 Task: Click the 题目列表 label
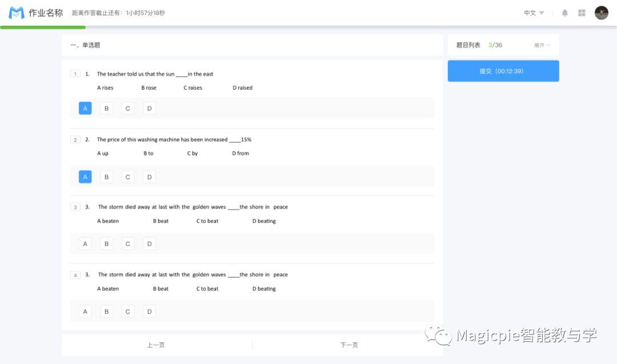coord(468,45)
